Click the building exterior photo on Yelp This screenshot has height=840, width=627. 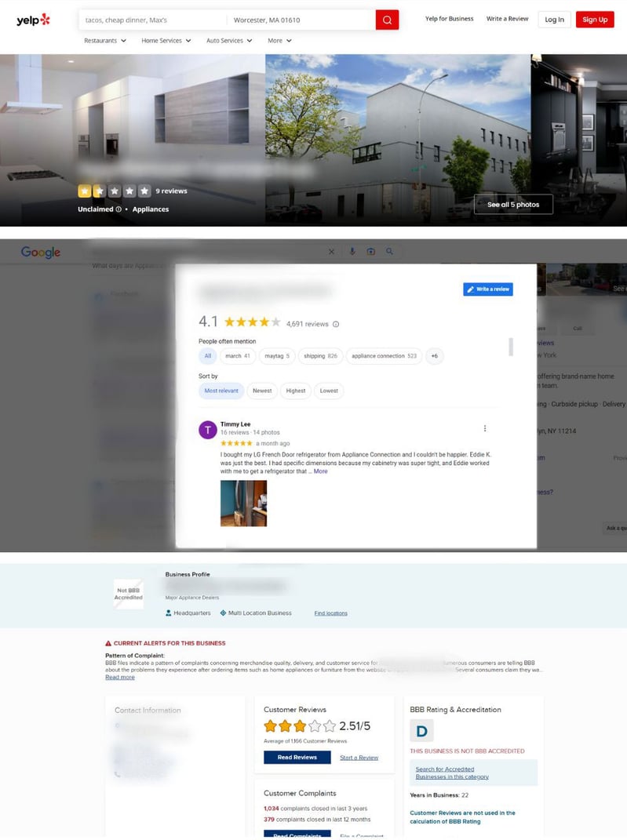coord(398,140)
